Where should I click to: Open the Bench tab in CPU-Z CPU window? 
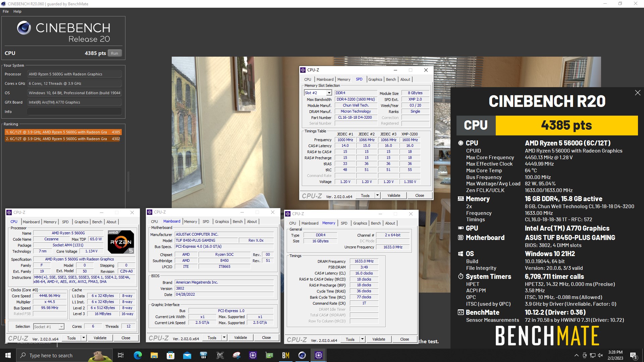click(97, 222)
